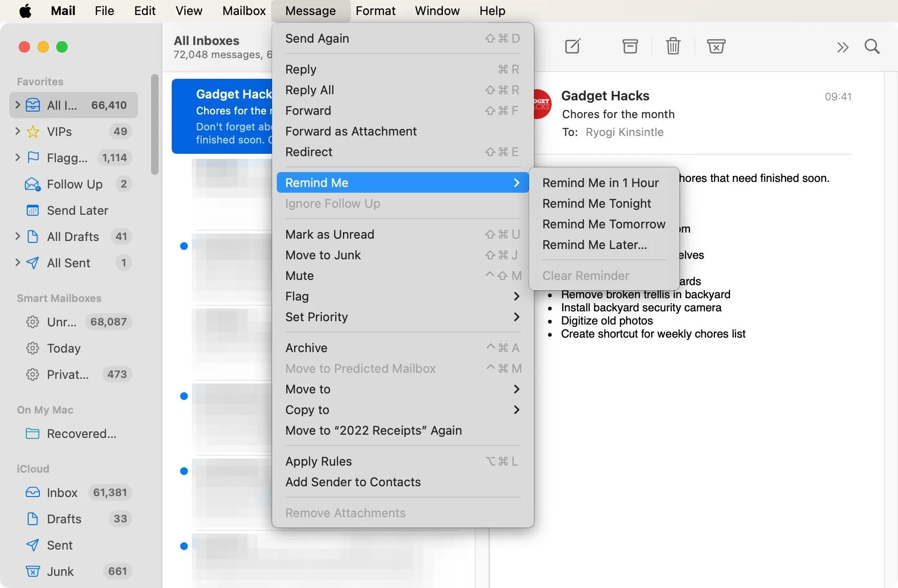Select Send Again menu entry
Viewport: 898px width, 588px height.
pyautogui.click(x=403, y=38)
